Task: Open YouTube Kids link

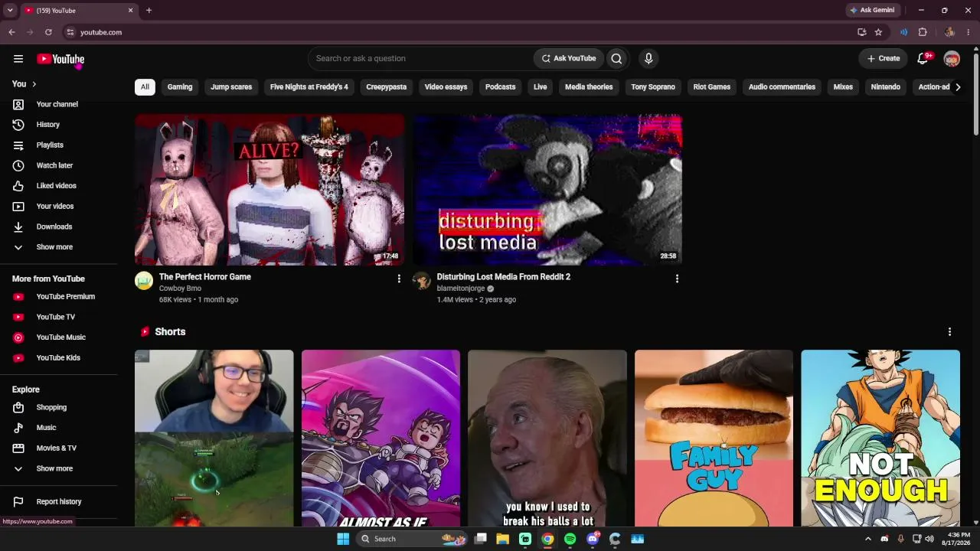Action: [x=58, y=358]
